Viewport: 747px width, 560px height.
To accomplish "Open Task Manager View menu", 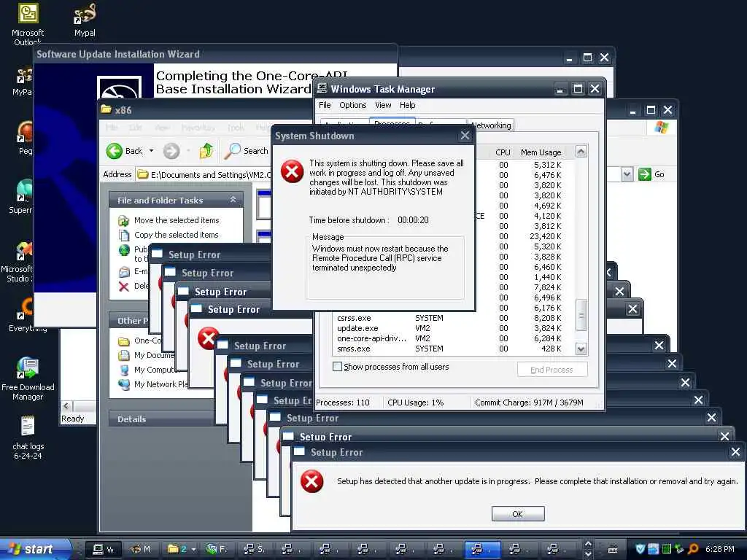I will 383,105.
